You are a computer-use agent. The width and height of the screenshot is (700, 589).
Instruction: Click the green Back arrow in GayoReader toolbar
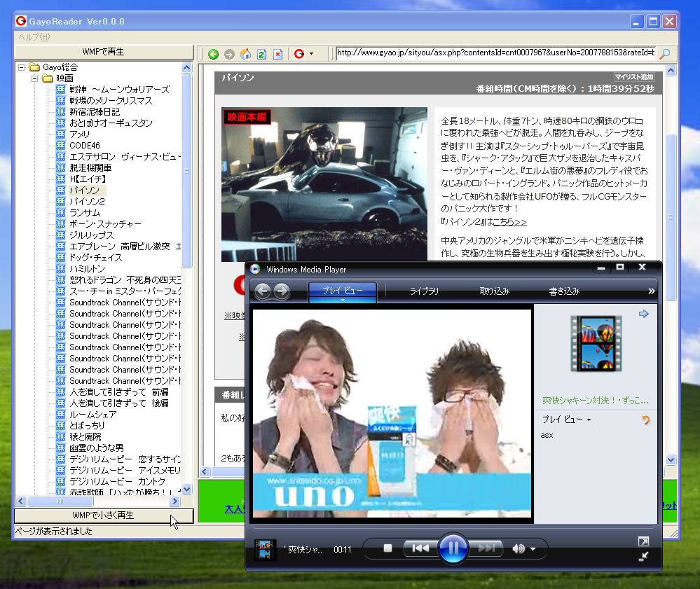[214, 54]
